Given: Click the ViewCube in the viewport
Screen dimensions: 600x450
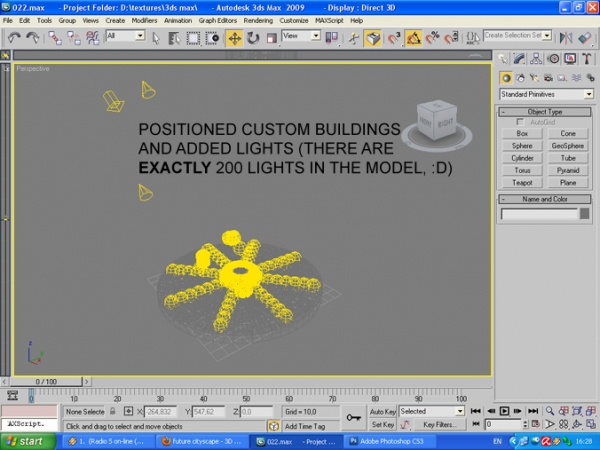Looking at the screenshot, I should point(437,123).
